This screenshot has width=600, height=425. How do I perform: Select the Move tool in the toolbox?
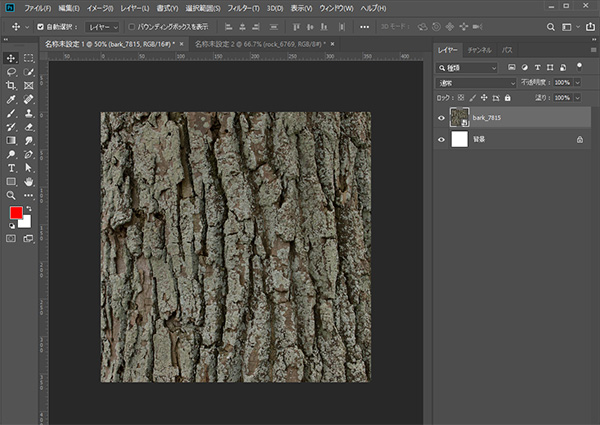point(10,59)
